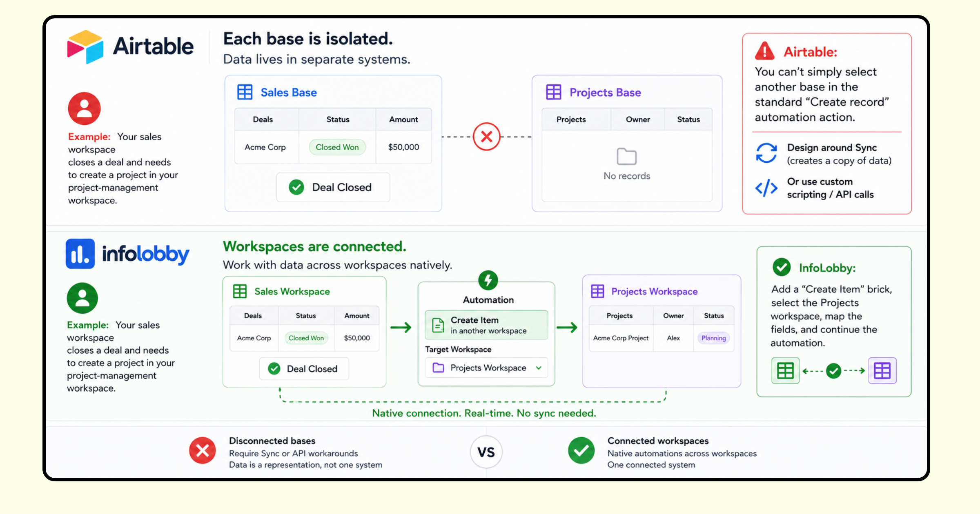The height and width of the screenshot is (514, 980).
Task: Click the Projects Workspace card title
Action: click(655, 292)
